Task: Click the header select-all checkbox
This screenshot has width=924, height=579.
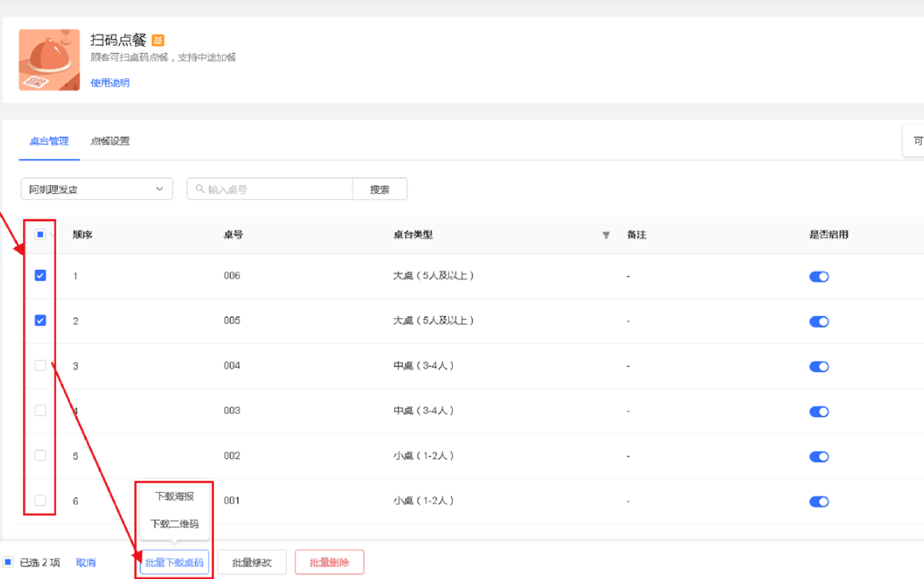Action: click(x=40, y=234)
